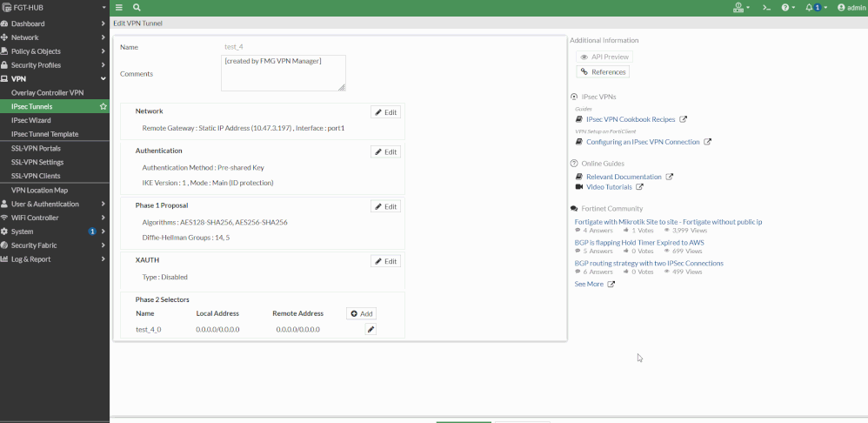Open References
The height and width of the screenshot is (423, 868).
click(x=603, y=72)
